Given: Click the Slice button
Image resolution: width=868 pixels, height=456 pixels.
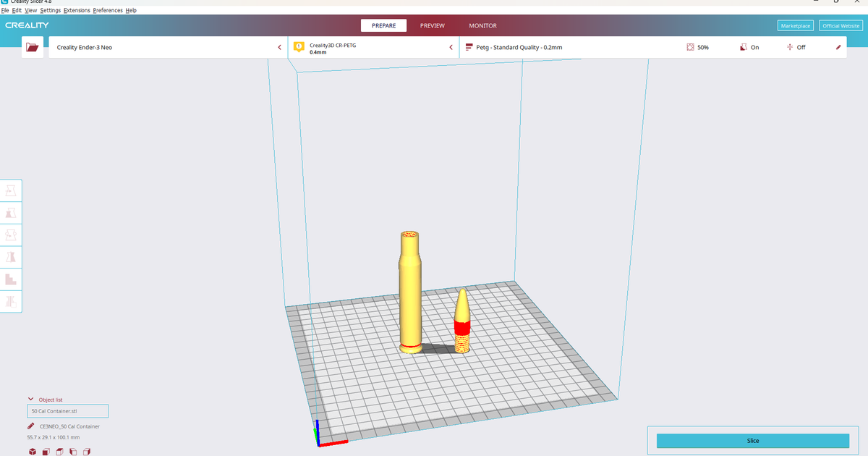Looking at the screenshot, I should (x=752, y=440).
